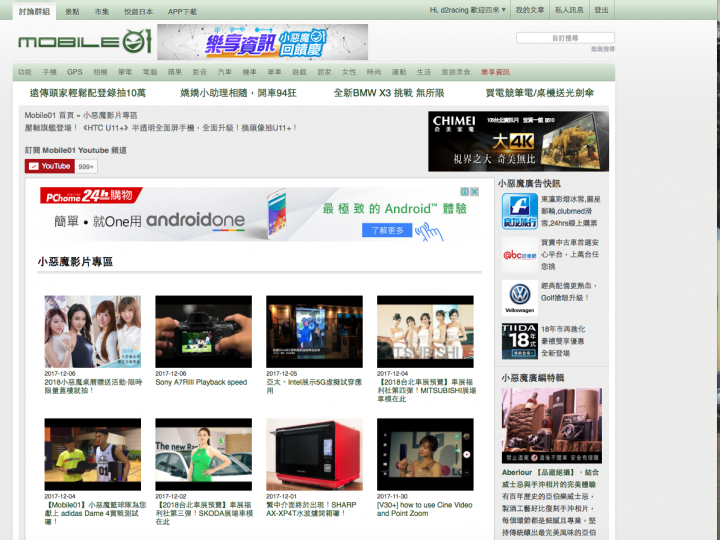Image resolution: width=720 pixels, height=540 pixels.
Task: Open the HTC U11+ announcement link
Action: (161, 128)
